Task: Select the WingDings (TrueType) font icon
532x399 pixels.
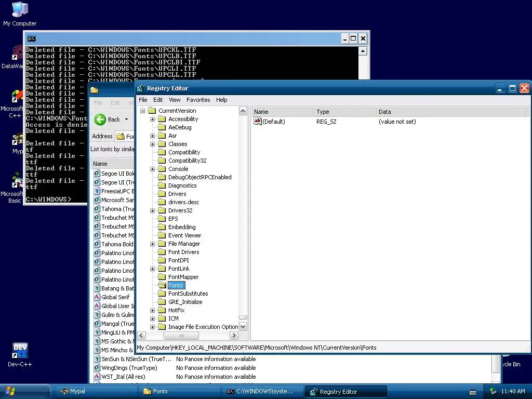Action: click(97, 368)
